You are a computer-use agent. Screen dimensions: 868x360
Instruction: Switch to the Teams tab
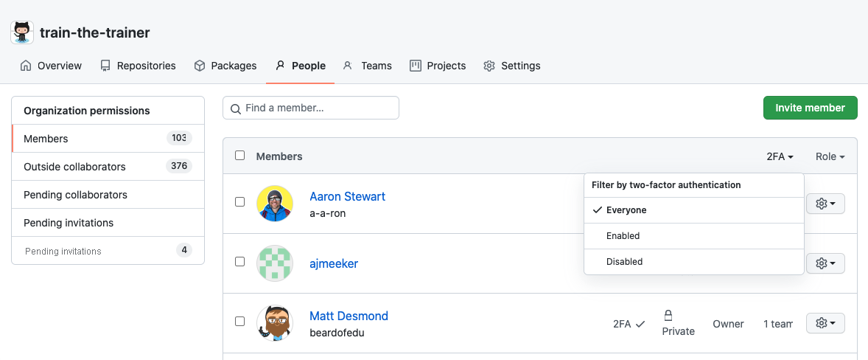(x=368, y=66)
